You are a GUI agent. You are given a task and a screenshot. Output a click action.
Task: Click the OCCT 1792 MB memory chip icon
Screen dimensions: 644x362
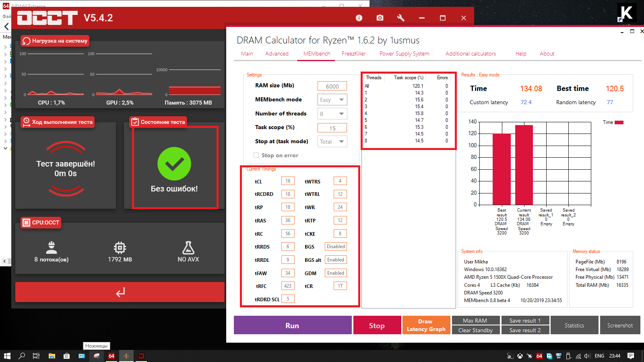pos(120,247)
